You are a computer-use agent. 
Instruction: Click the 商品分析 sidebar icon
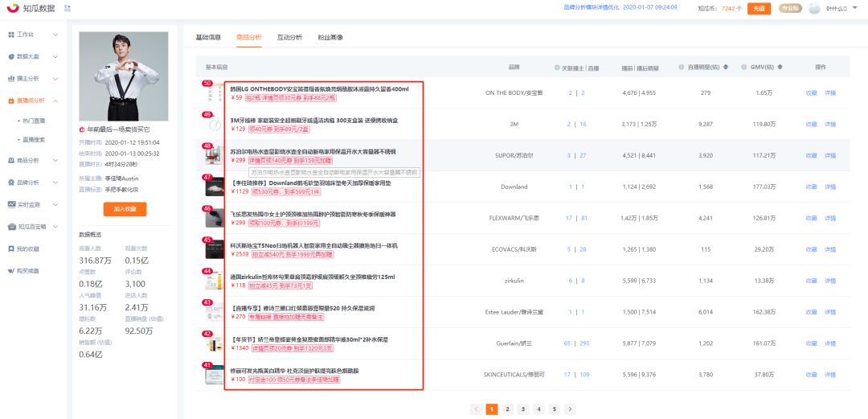pos(11,160)
